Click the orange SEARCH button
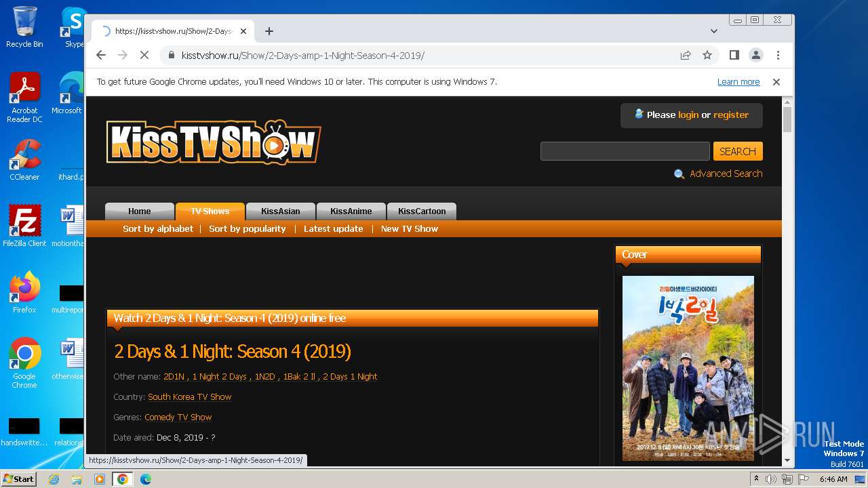The width and height of the screenshot is (868, 488). (x=738, y=151)
